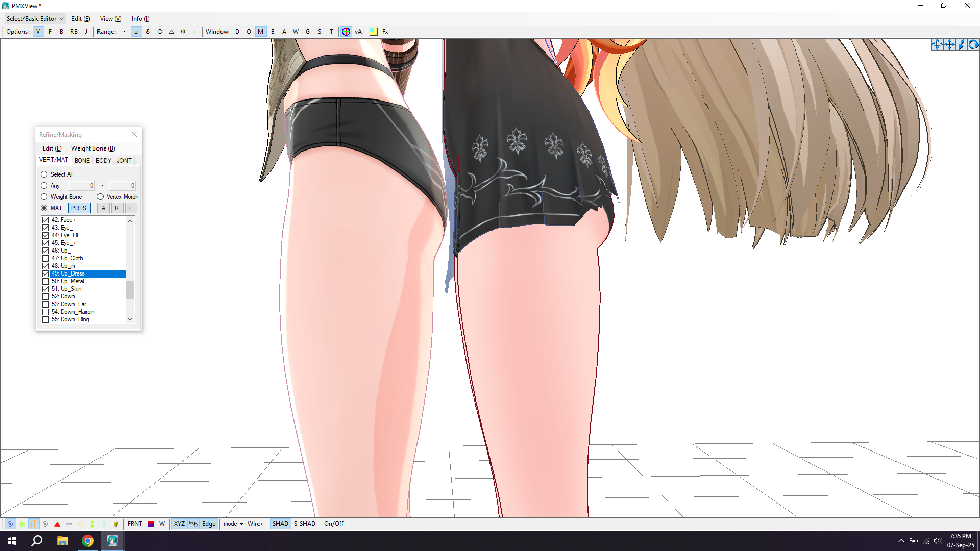The image size is (980, 551).
Task: Click the green bone display icon at bottom
Action: 92,524
